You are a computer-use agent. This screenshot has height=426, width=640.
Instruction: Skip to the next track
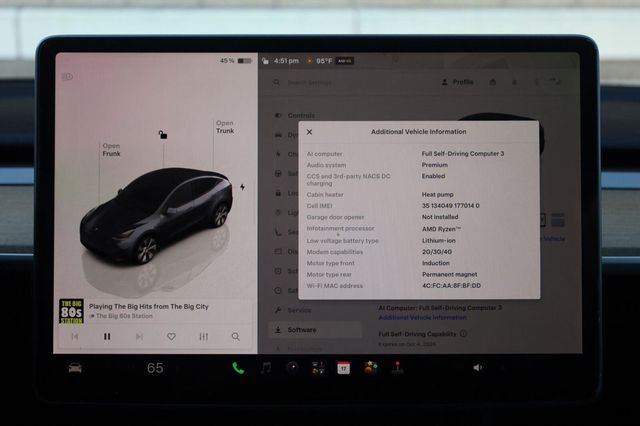(139, 337)
